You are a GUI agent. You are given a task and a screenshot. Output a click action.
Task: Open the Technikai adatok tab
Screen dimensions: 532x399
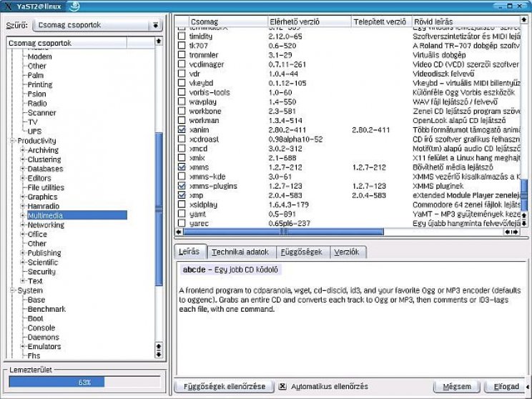click(x=240, y=252)
